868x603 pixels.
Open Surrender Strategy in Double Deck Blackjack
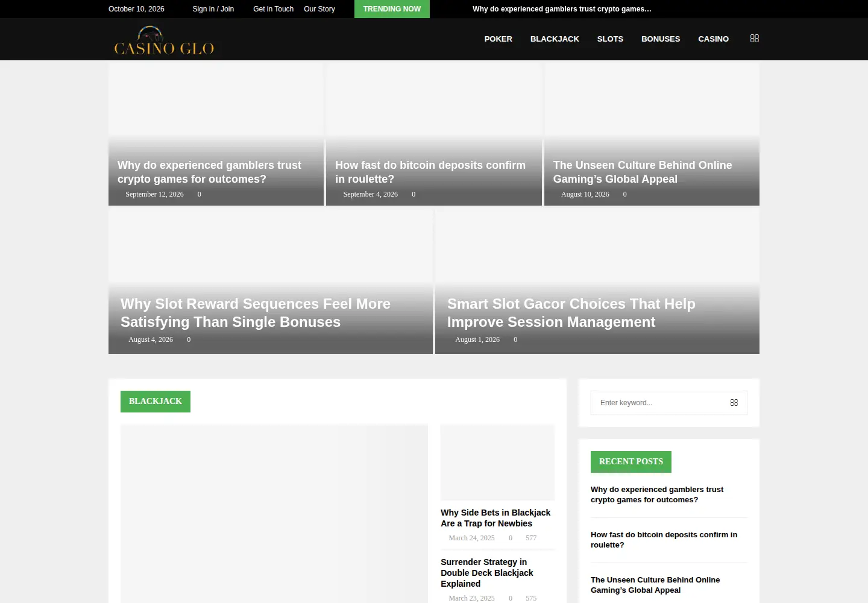pyautogui.click(x=487, y=573)
